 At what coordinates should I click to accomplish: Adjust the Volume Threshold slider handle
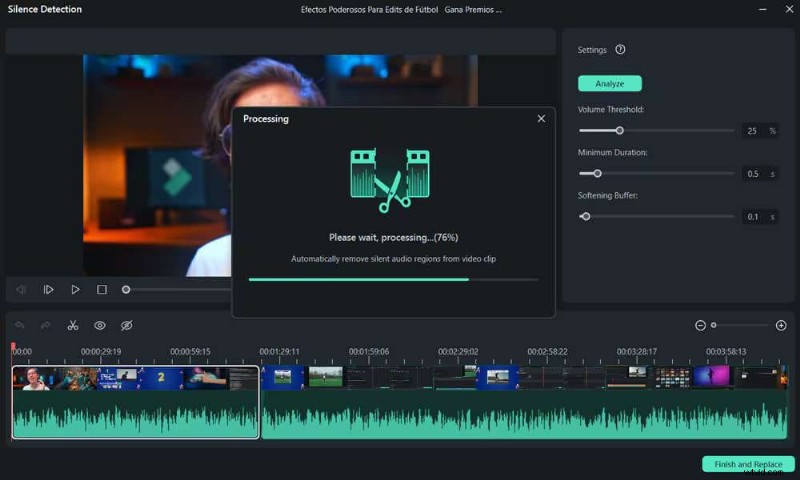619,131
